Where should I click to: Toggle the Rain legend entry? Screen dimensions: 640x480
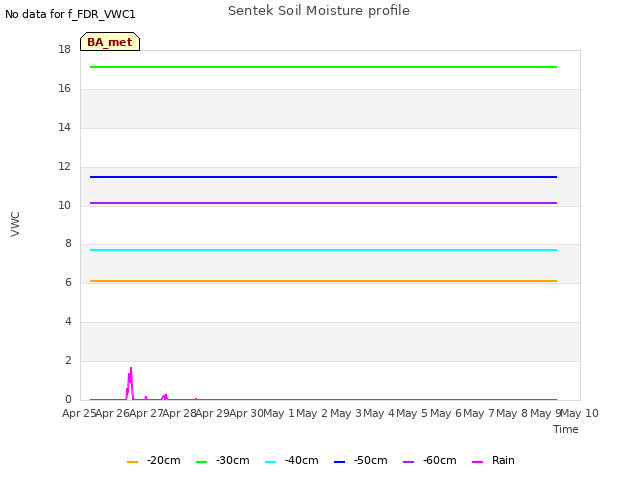[x=493, y=460]
